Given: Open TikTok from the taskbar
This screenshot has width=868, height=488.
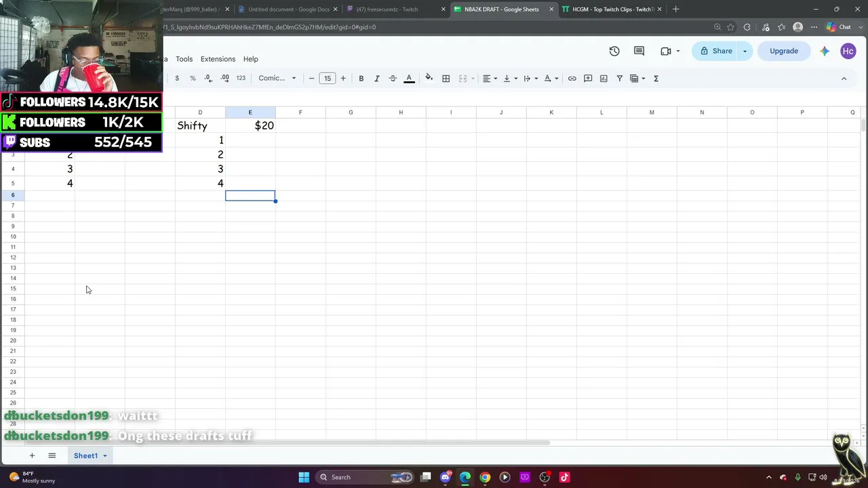Looking at the screenshot, I should point(564,477).
